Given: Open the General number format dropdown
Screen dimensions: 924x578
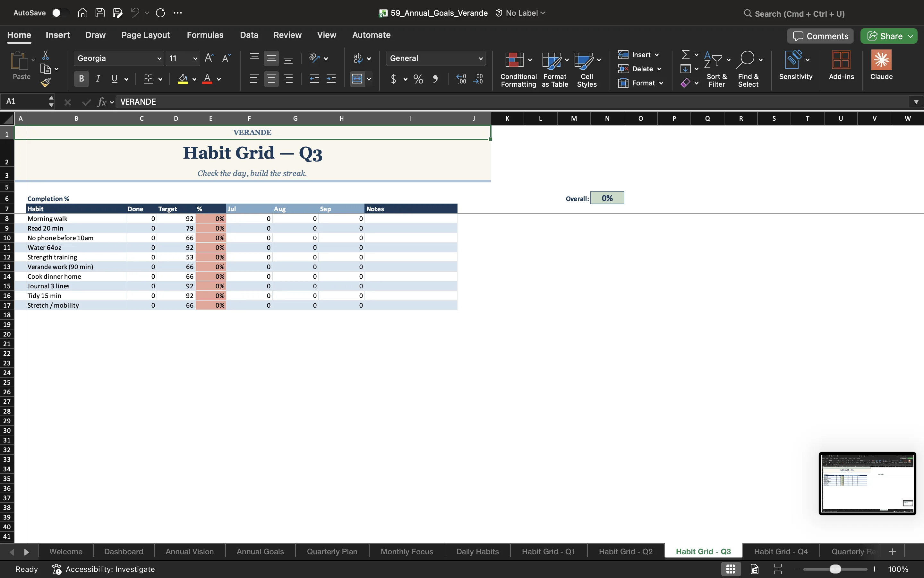Looking at the screenshot, I should (480, 58).
